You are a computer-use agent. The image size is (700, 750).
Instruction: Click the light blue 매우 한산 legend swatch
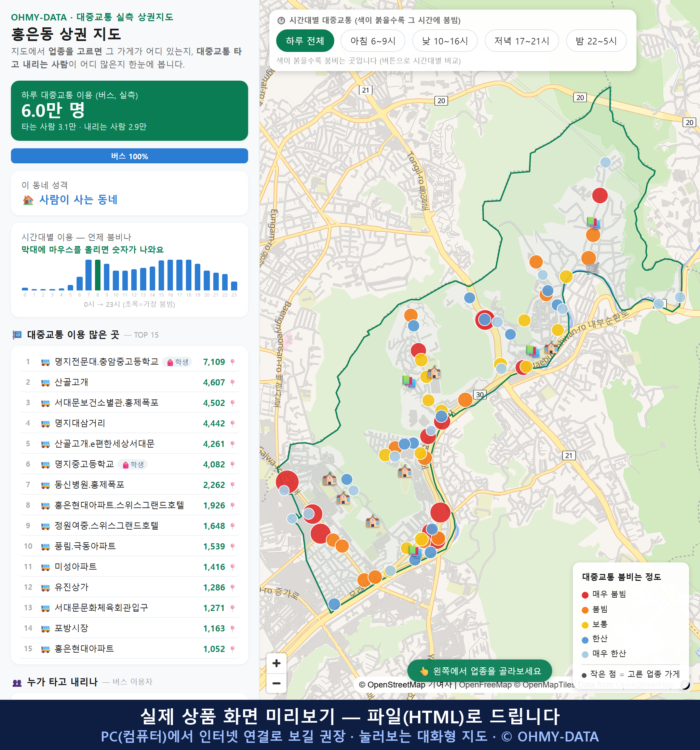click(x=585, y=655)
